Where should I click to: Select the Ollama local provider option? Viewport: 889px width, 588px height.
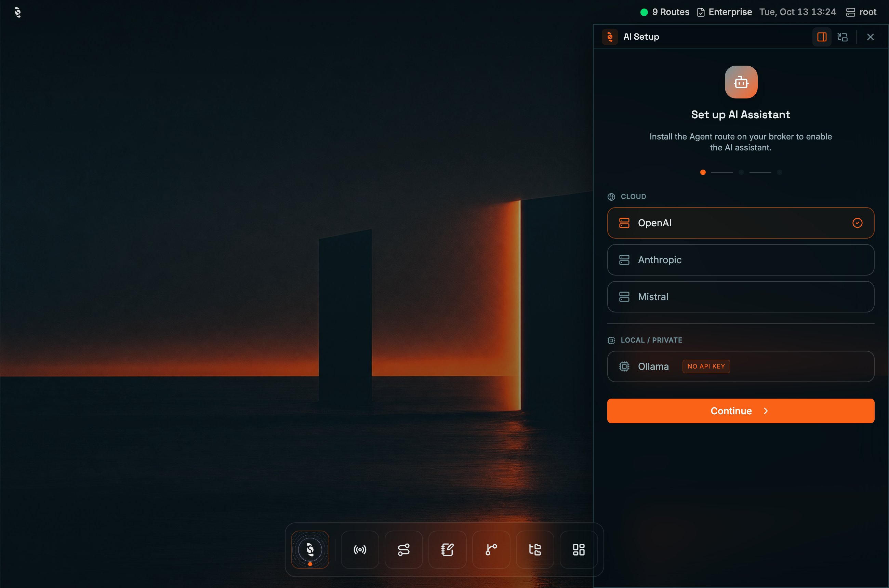pyautogui.click(x=741, y=366)
